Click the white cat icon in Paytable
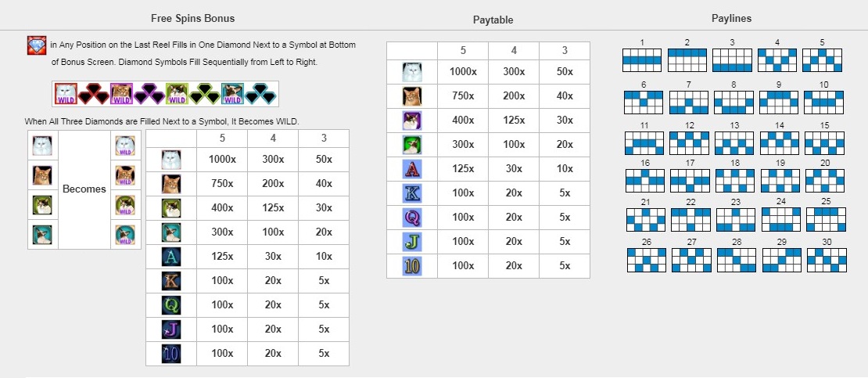868x378 pixels. (x=411, y=72)
